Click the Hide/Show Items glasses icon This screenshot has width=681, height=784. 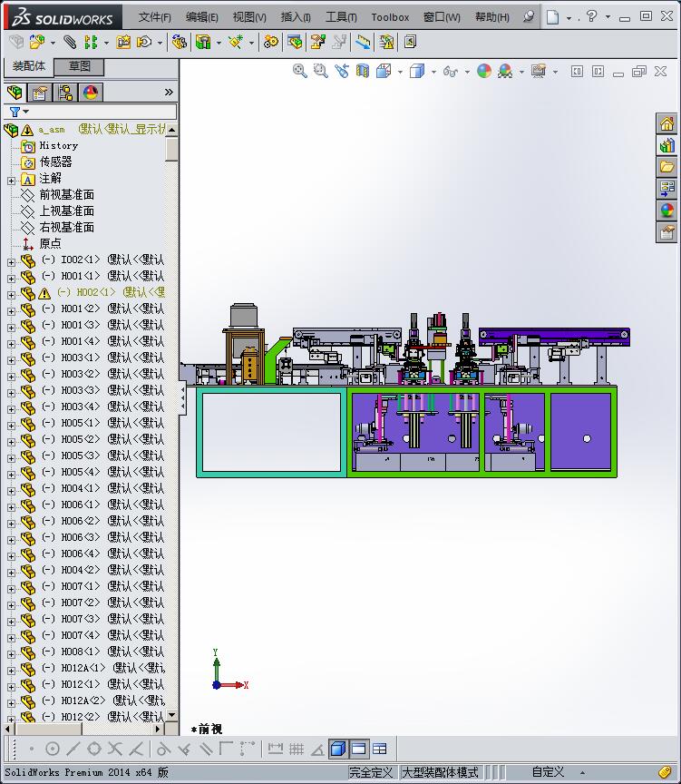click(450, 71)
